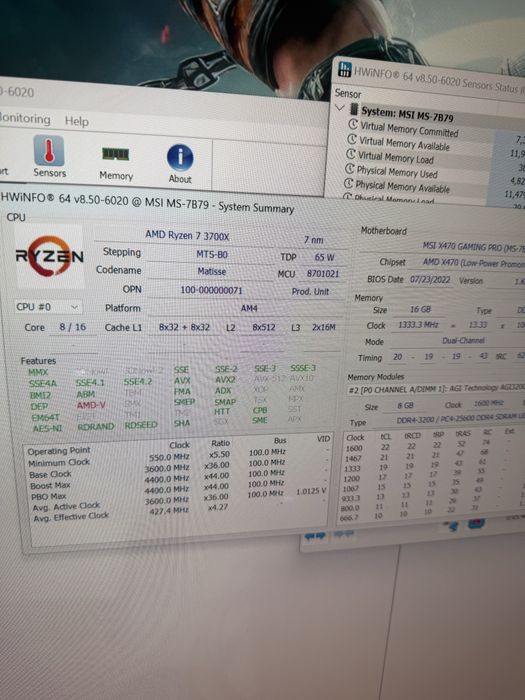The height and width of the screenshot is (700, 525).
Task: Click the DDR4-3200 / PC4-25600 type field
Action: [460, 421]
